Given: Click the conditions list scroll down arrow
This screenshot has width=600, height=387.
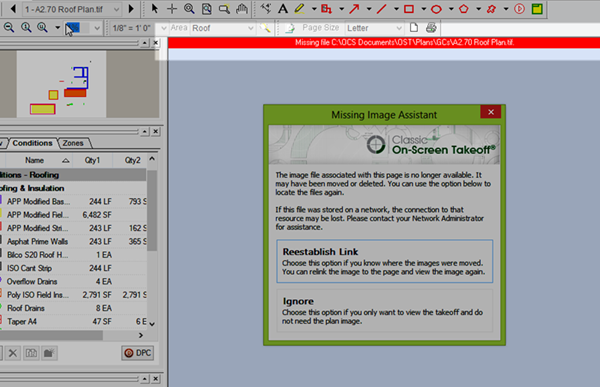Looking at the screenshot, I should pos(152,324).
